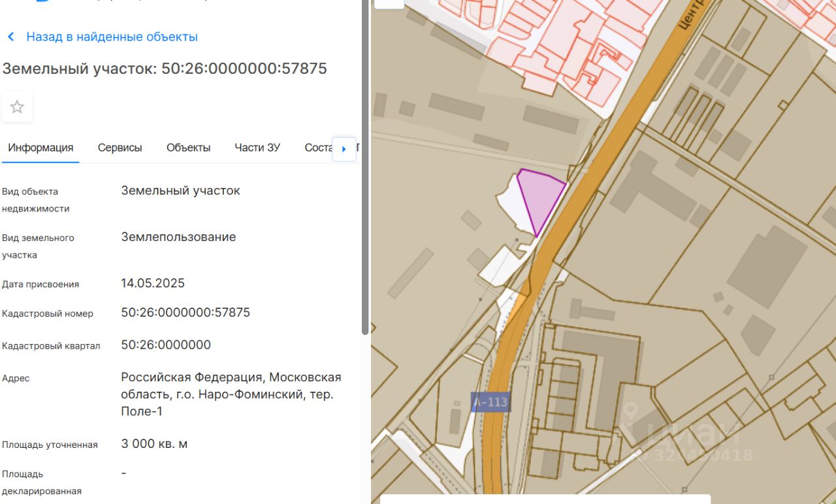Click the A-113 road marker label
Screen dimensions: 836x504
click(x=490, y=402)
